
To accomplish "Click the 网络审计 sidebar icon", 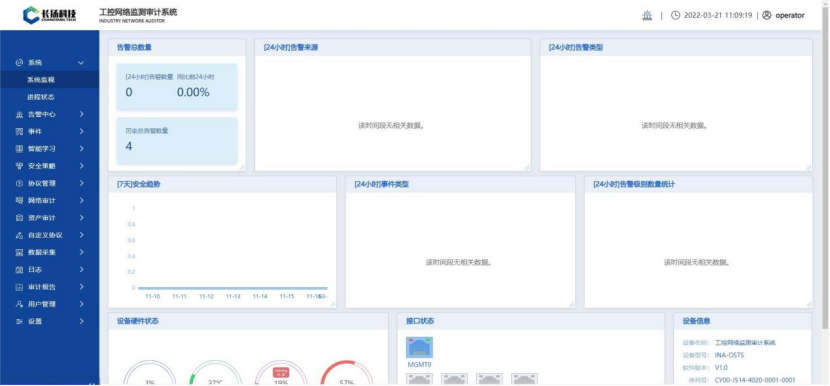I will (20, 201).
